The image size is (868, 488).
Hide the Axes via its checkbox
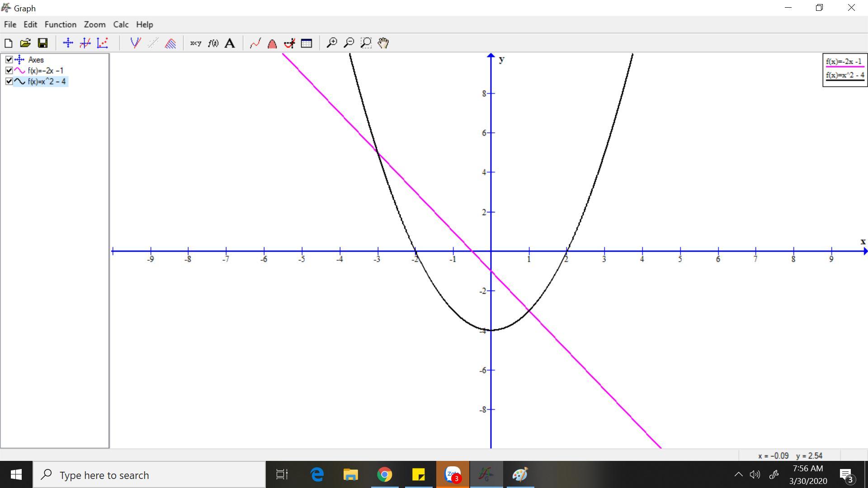(x=9, y=60)
